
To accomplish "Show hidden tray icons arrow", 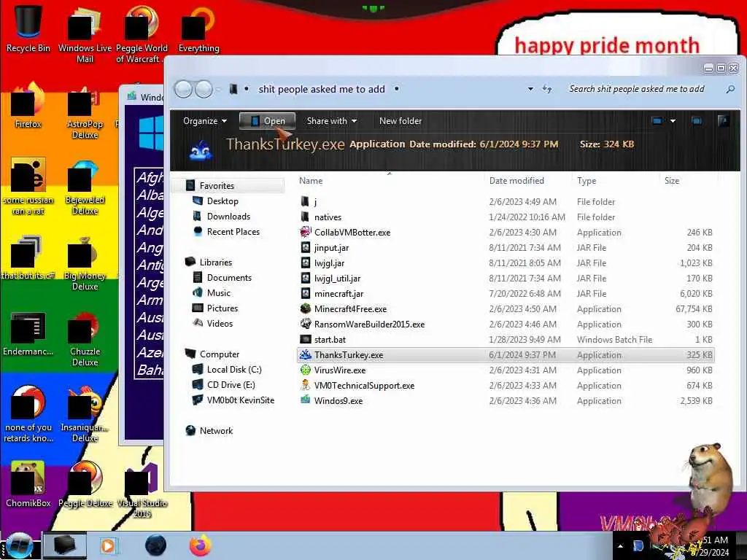I will click(x=620, y=546).
